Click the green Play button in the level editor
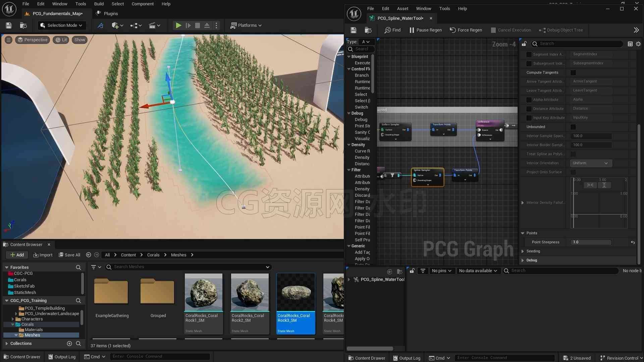The image size is (644, 362). point(178,25)
